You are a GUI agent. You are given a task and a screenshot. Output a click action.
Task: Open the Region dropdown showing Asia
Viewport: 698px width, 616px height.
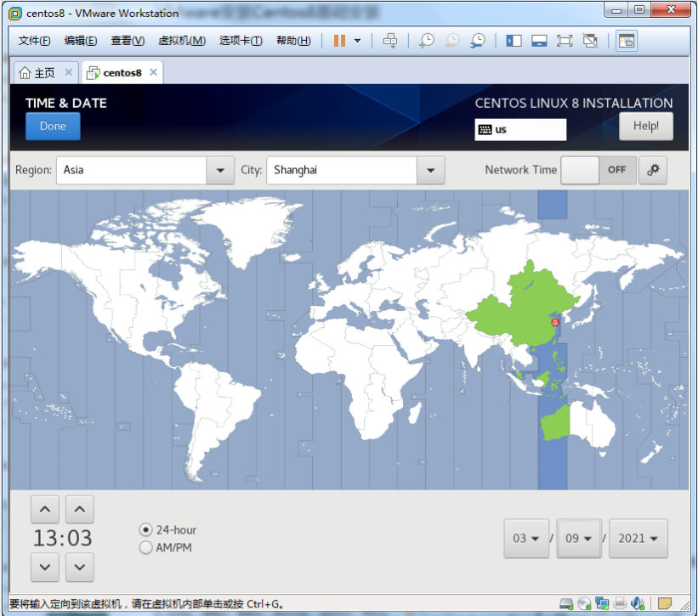145,170
